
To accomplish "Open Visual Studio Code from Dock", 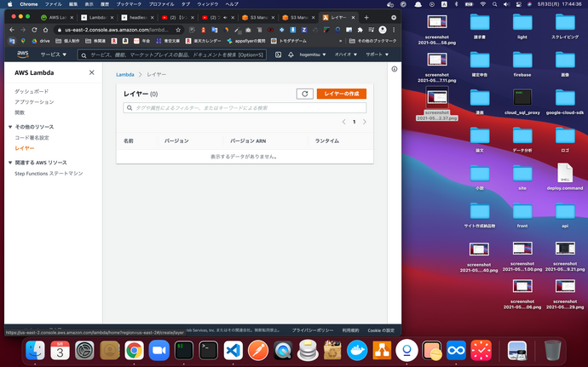I will point(233,351).
